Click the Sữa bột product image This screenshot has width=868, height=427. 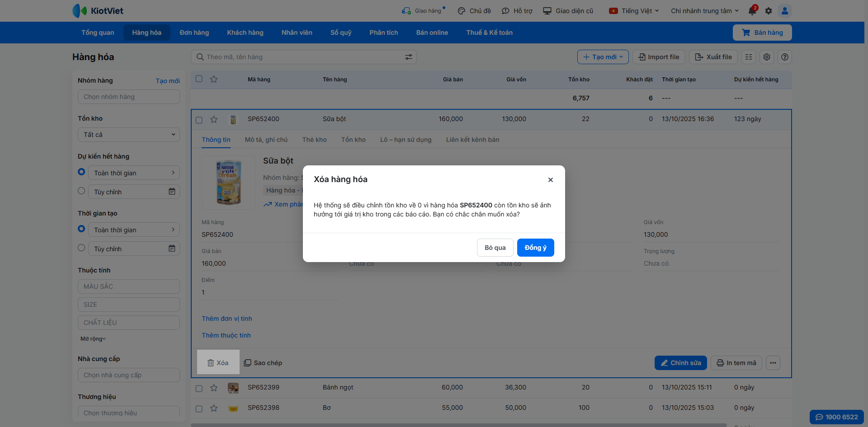tap(229, 183)
